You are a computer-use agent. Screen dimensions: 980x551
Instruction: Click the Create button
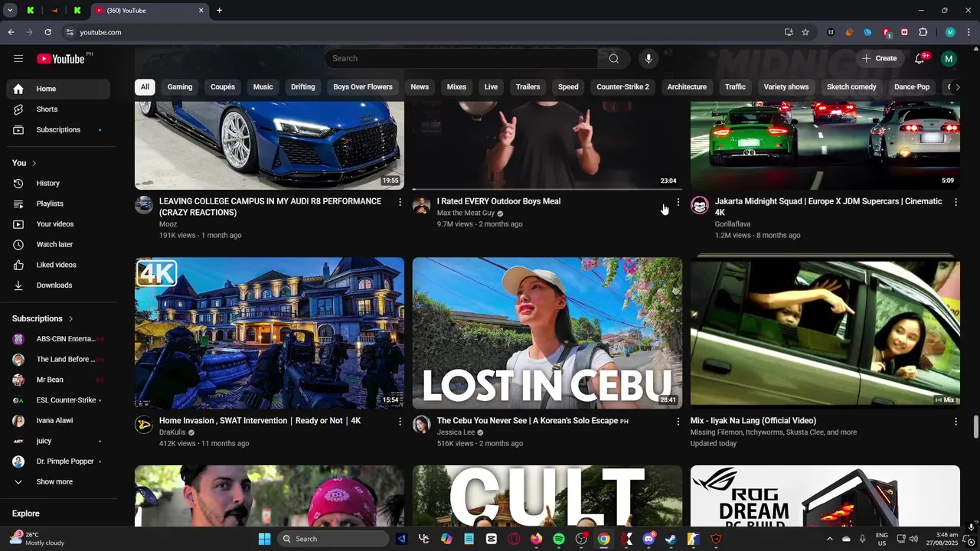tap(879, 59)
